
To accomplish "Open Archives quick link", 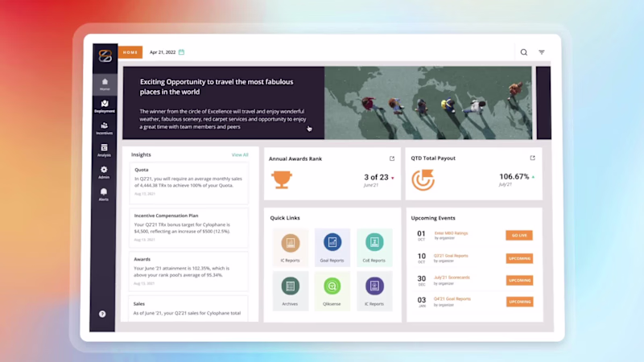I will 290,291.
